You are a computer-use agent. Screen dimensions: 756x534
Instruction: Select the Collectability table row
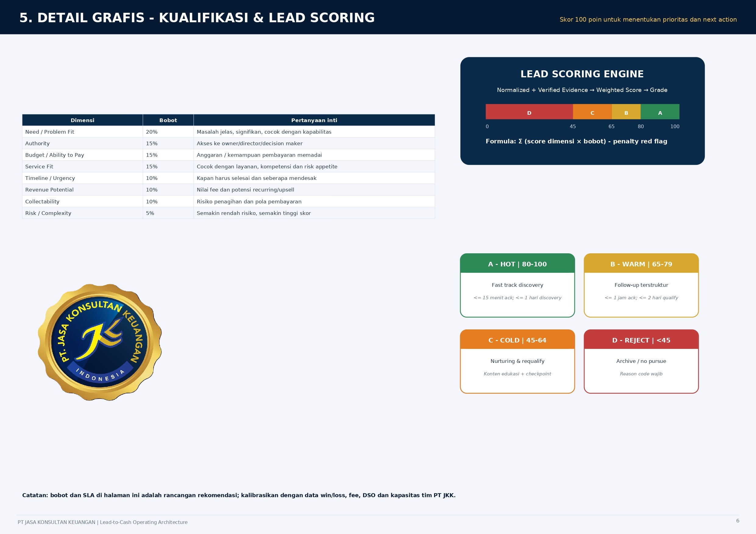[x=229, y=201]
